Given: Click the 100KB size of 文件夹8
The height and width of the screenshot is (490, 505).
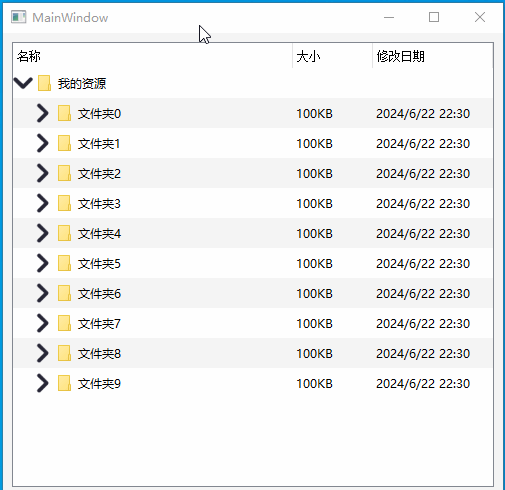Looking at the screenshot, I should 315,354.
